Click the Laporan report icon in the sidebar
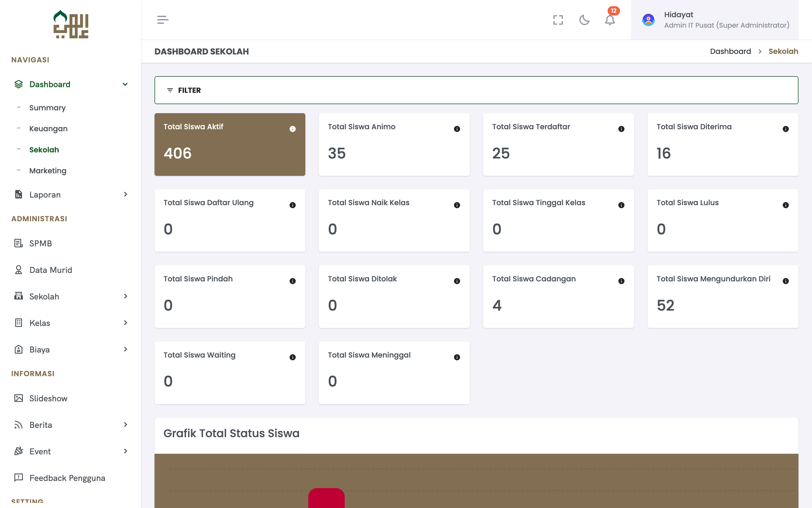 [x=18, y=194]
